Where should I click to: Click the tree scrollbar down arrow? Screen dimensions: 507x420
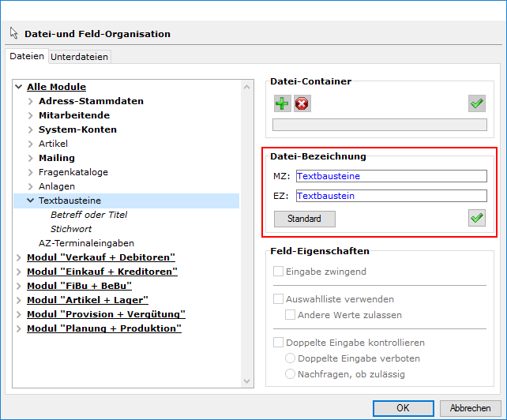tap(247, 382)
